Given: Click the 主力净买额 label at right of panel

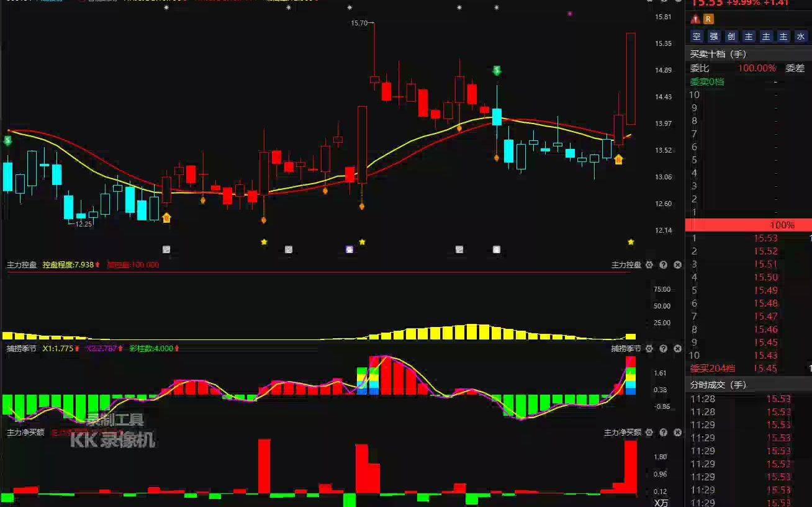Looking at the screenshot, I should click(623, 432).
